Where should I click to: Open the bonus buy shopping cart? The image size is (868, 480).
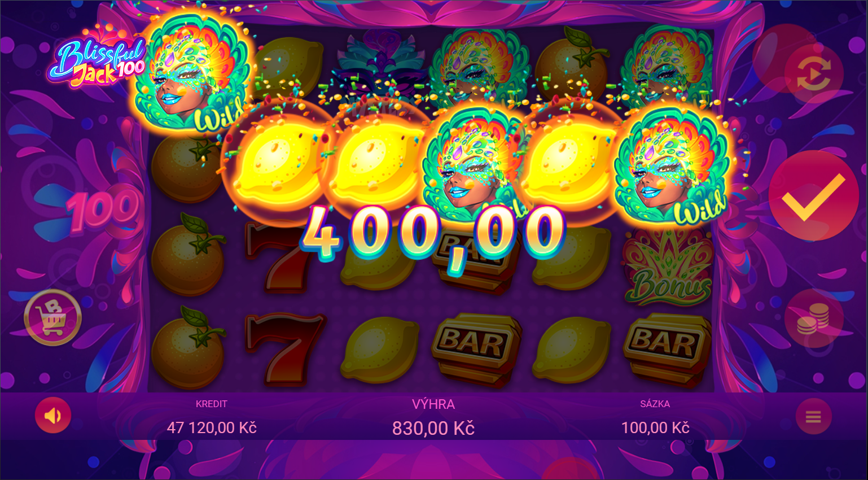point(53,317)
